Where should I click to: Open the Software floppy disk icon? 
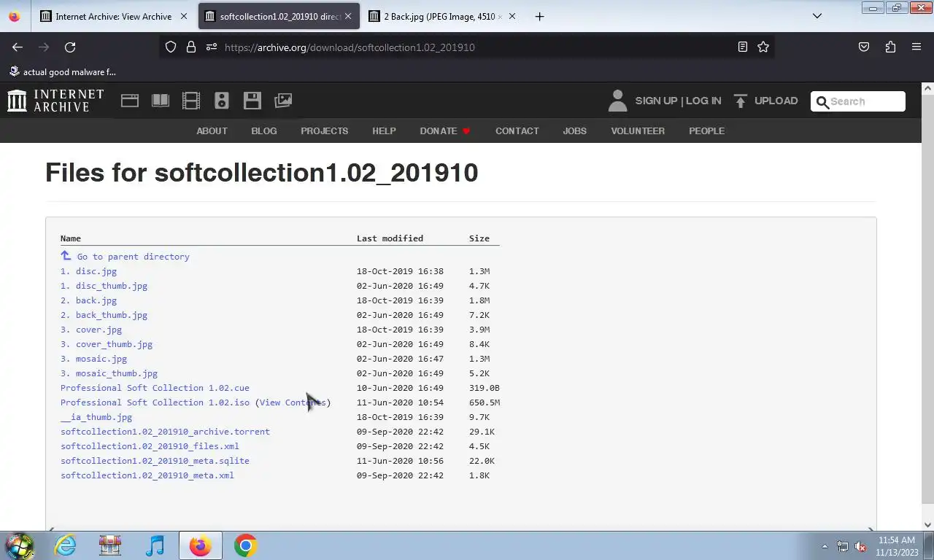tap(252, 101)
